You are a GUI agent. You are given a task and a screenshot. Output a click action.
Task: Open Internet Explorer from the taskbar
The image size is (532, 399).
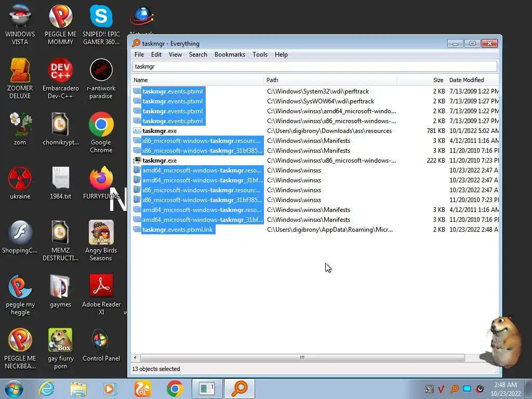pos(46,389)
